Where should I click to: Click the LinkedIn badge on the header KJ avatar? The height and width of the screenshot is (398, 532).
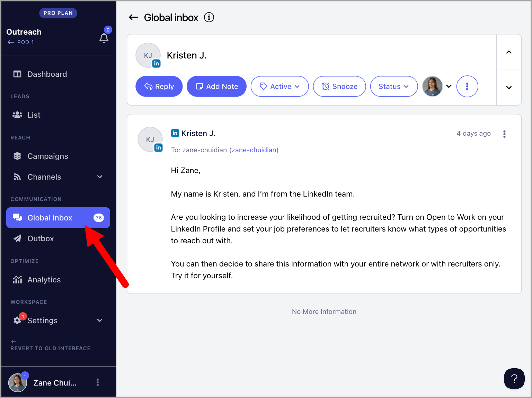coord(157,63)
